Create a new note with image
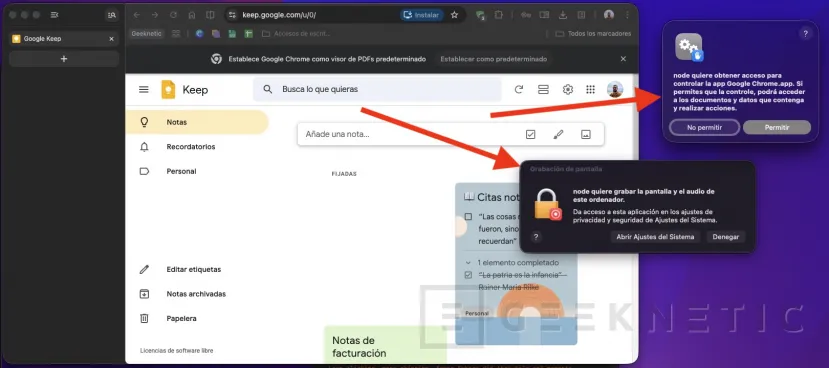This screenshot has width=829, height=368. point(586,134)
